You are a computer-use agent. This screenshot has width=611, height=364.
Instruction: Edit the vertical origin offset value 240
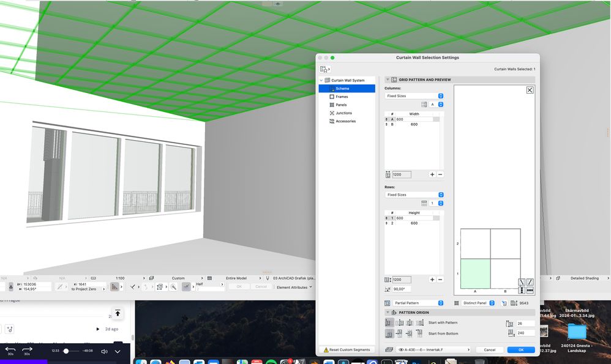(x=525, y=333)
